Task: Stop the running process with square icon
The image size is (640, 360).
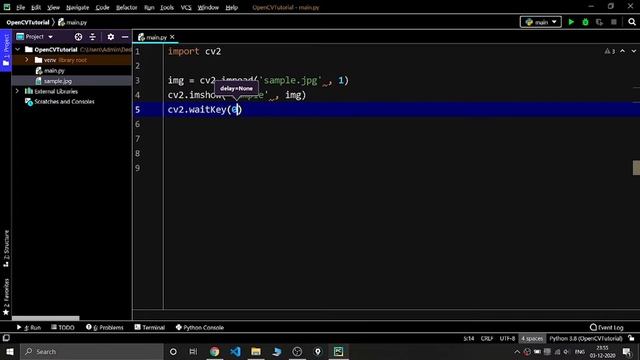Action: (613, 22)
